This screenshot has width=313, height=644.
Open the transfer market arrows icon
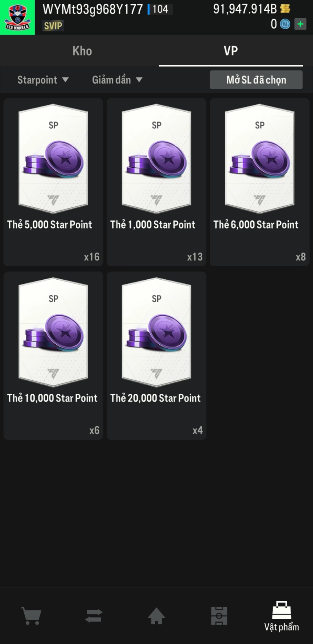click(94, 616)
